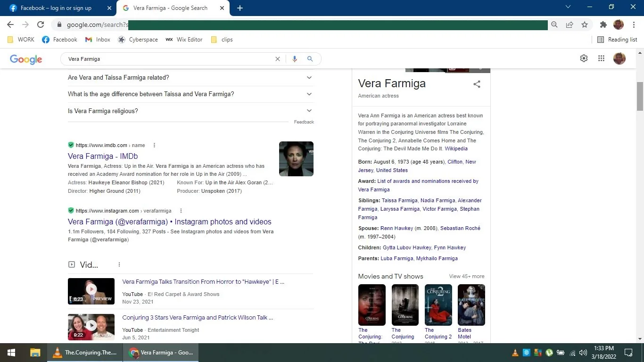Image resolution: width=644 pixels, height=362 pixels.
Task: Open the WORK bookmarks folder
Action: click(21, 40)
